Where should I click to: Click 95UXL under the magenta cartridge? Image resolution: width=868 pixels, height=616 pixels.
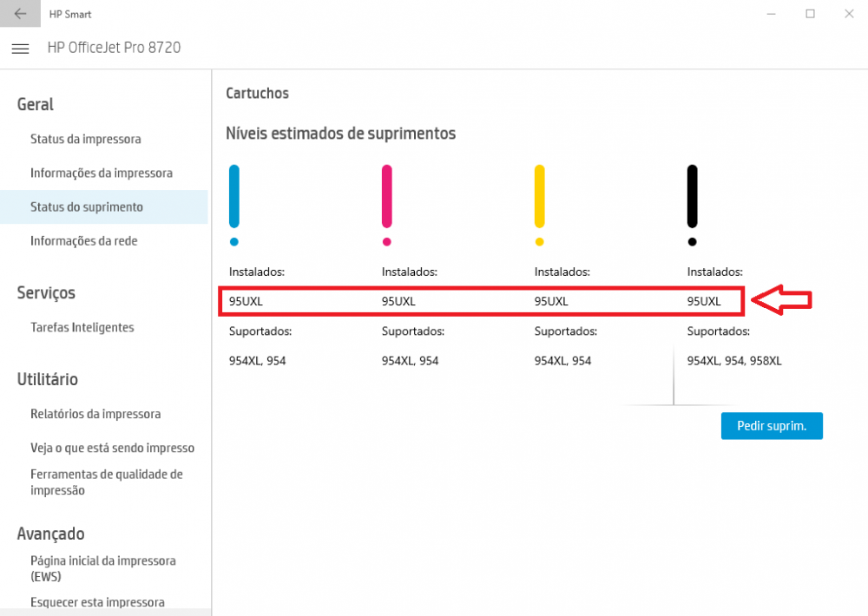(x=398, y=301)
